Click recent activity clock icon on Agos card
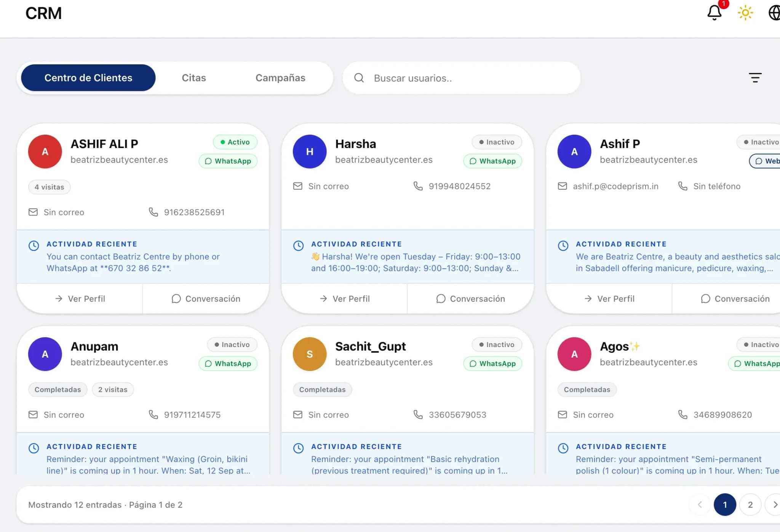This screenshot has width=780, height=532. click(563, 448)
